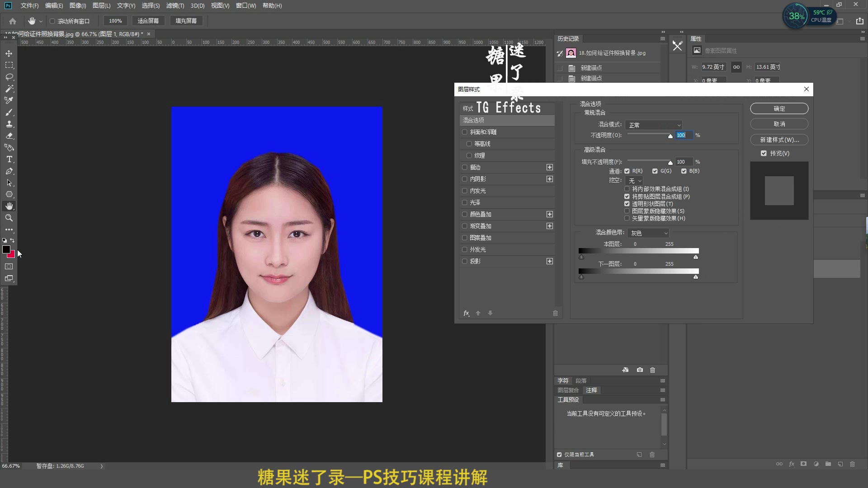868x488 pixels.
Task: Select the Path Selection tool
Action: 9,183
